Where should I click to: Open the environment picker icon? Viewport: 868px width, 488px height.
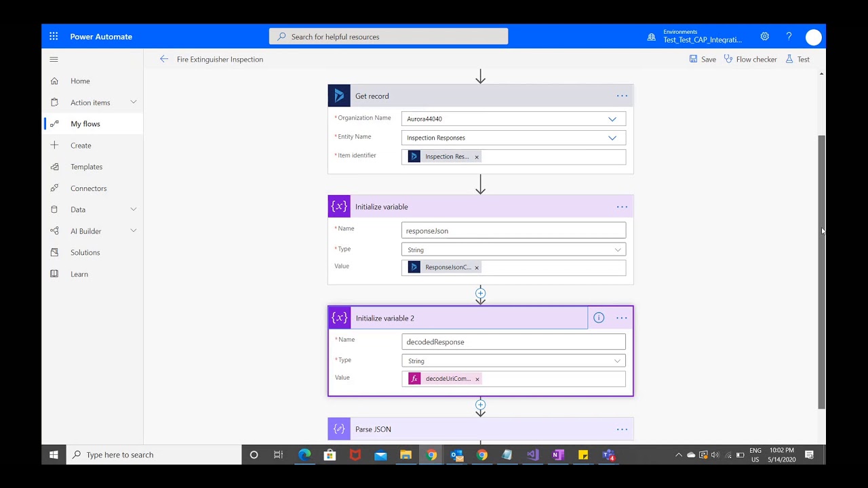652,37
